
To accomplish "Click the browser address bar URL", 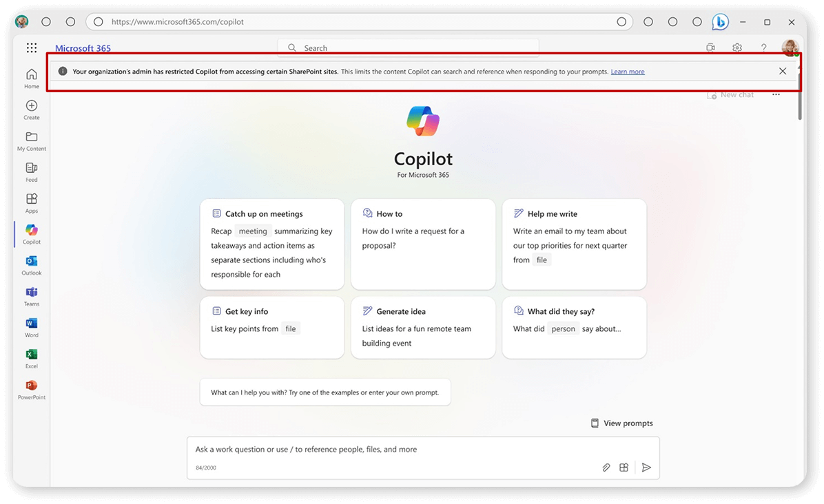I will click(178, 22).
